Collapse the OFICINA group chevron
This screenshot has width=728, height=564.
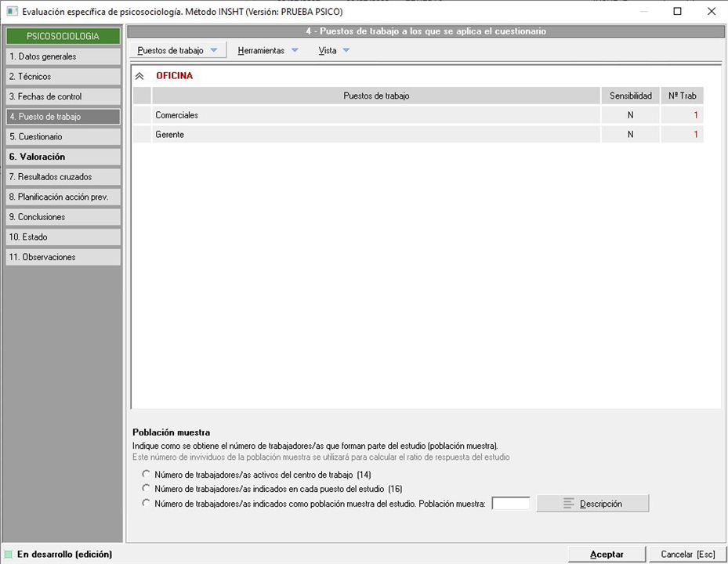(x=140, y=76)
